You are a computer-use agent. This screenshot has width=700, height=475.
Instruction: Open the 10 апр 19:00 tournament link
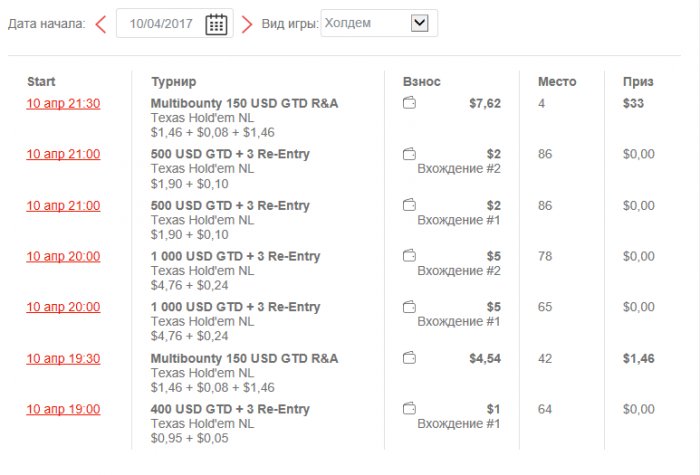[63, 409]
